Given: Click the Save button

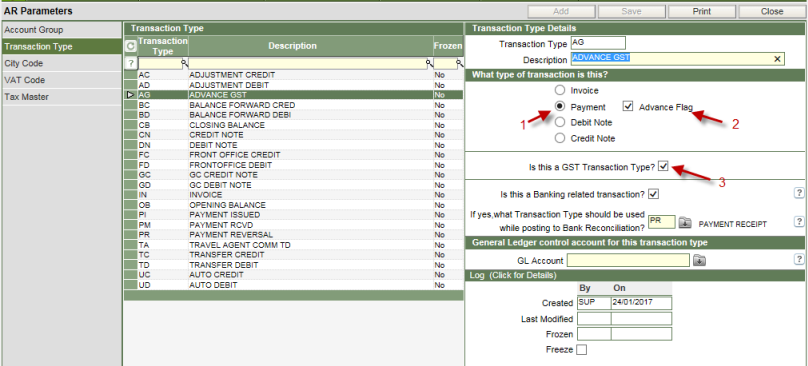Looking at the screenshot, I should [631, 11].
